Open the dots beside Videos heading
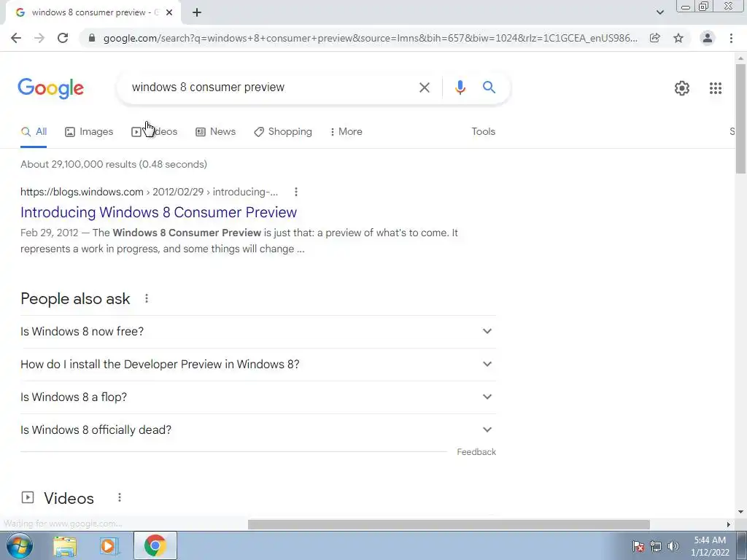This screenshot has width=747, height=560. click(120, 497)
